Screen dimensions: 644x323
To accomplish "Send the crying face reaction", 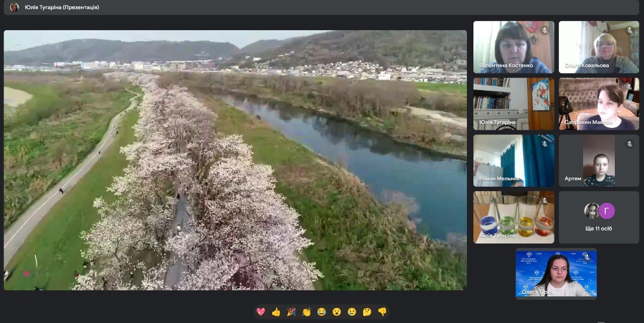I will click(x=352, y=312).
